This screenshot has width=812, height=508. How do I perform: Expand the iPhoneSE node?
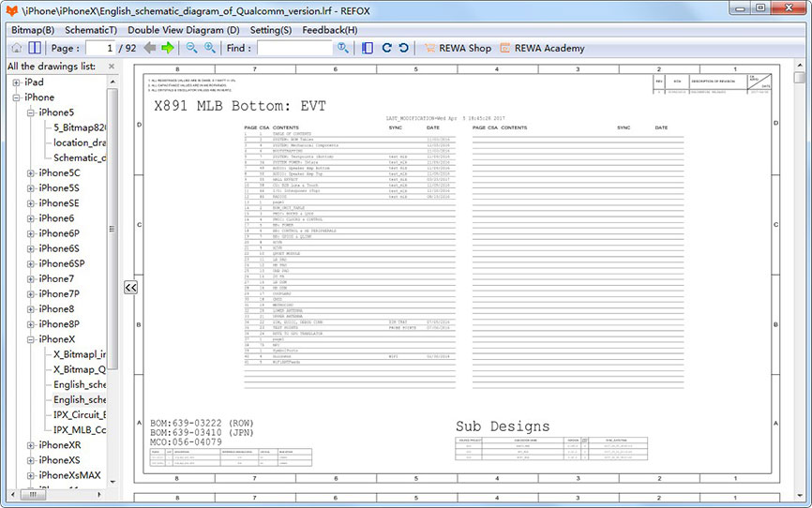point(31,203)
